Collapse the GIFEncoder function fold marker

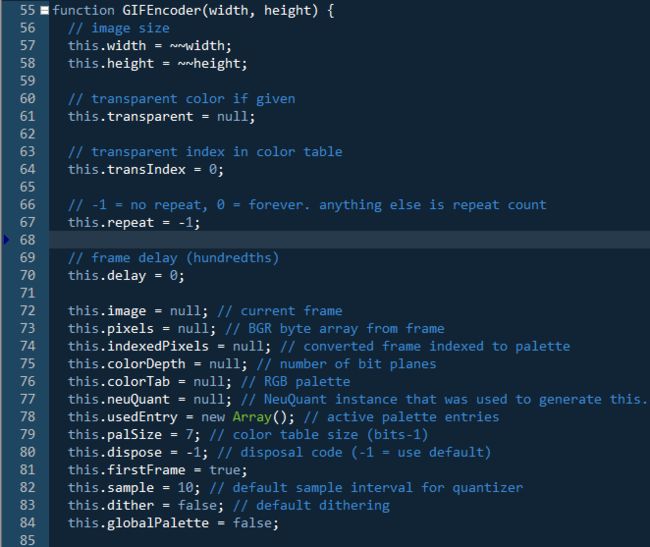44,10
